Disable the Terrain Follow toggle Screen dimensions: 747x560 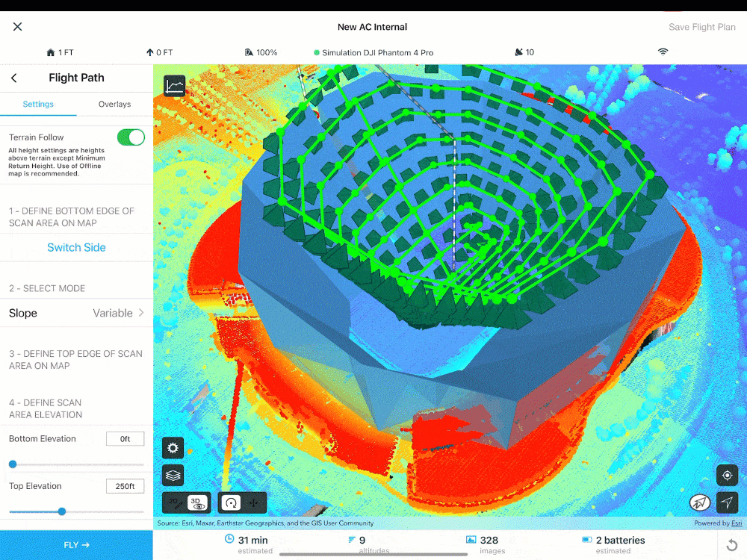point(130,137)
